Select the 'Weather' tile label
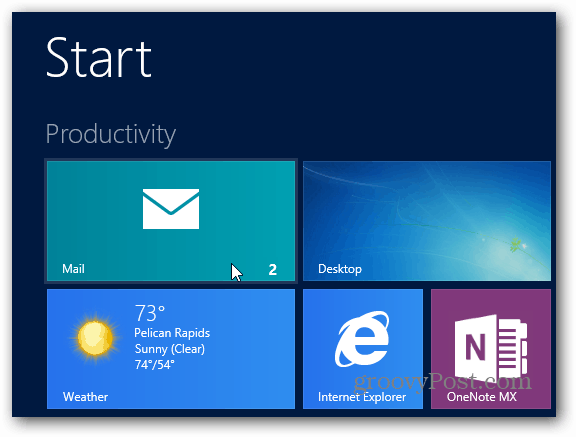This screenshot has width=576, height=437. (85, 397)
